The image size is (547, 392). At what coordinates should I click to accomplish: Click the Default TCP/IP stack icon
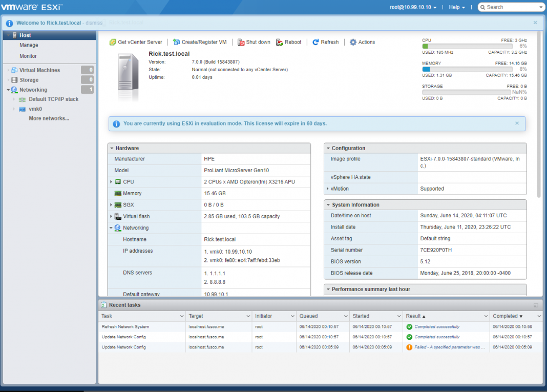[x=22, y=99]
